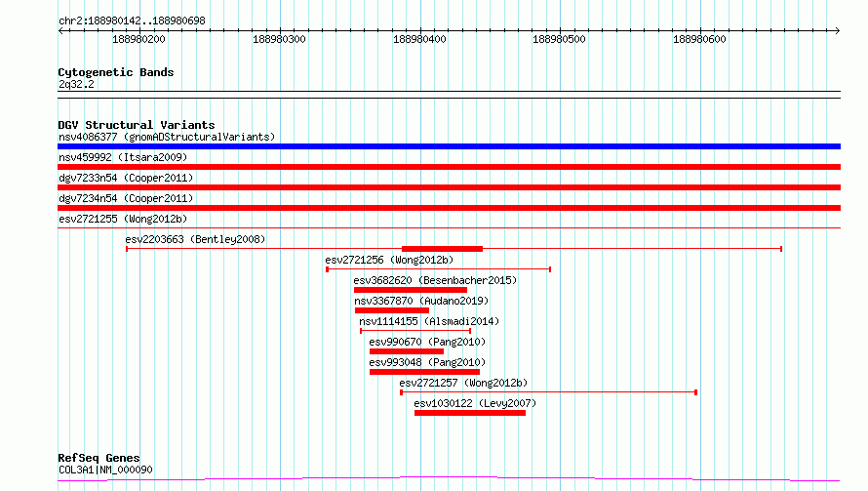
Task: Open dgv7233n54 (Cooper2011) label
Action: tap(126, 178)
